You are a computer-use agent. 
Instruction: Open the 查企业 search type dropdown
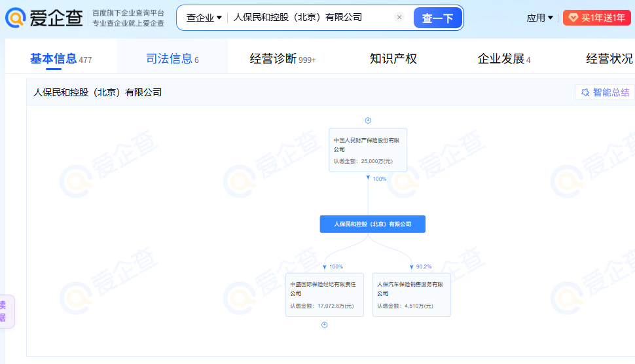click(204, 18)
